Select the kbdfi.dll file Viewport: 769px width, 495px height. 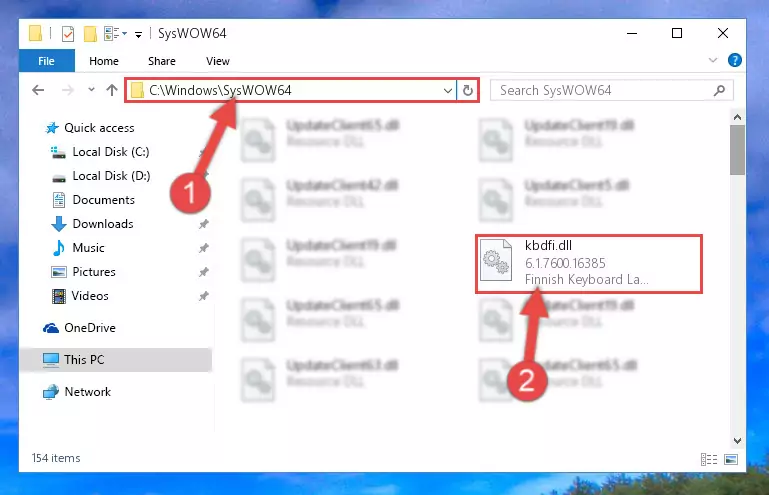589,264
